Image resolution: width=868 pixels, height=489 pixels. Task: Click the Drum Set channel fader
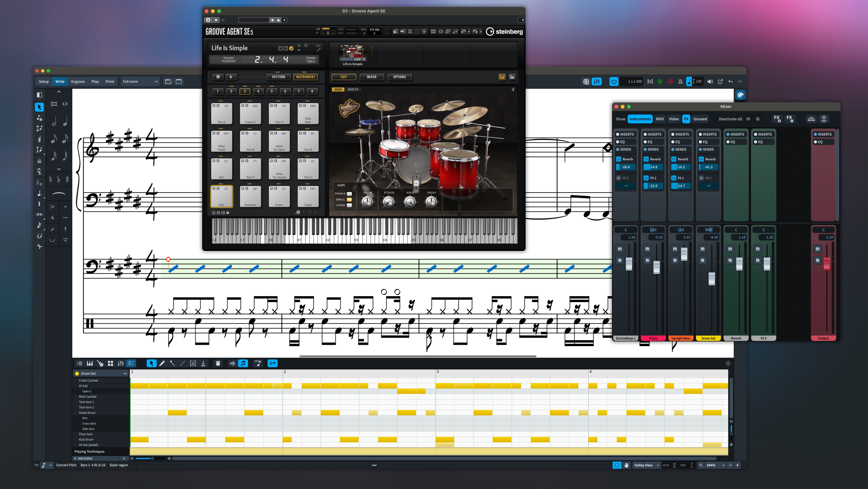[x=711, y=278]
